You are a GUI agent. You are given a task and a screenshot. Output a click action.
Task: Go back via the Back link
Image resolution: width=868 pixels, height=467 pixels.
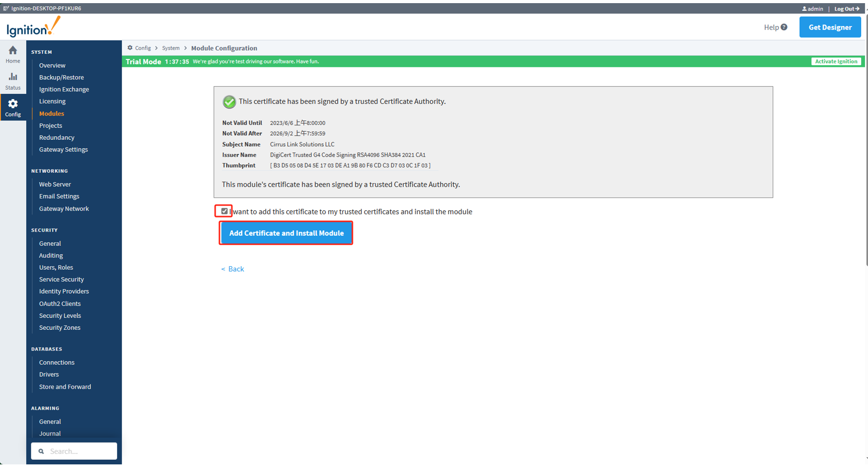tap(232, 269)
